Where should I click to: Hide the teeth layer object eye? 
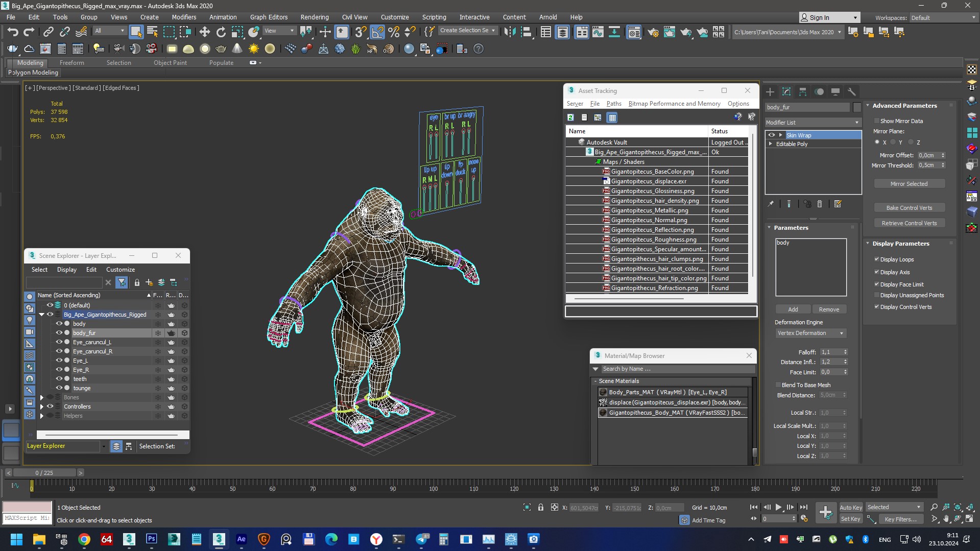(x=59, y=379)
